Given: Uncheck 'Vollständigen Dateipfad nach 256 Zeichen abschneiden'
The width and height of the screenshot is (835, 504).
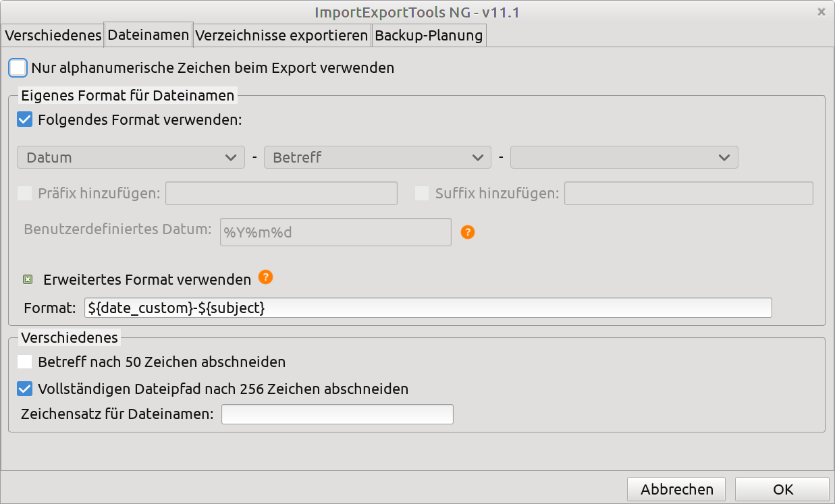Looking at the screenshot, I should click(25, 389).
